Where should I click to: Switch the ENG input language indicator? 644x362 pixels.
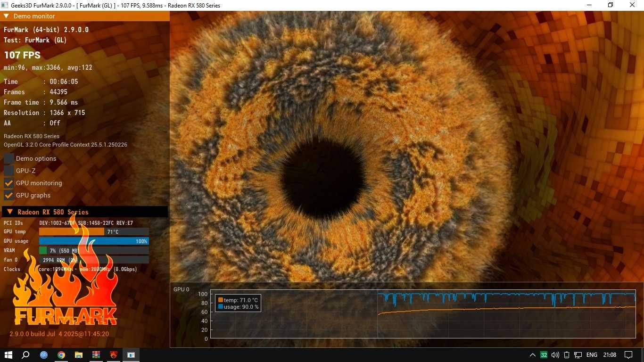click(592, 355)
